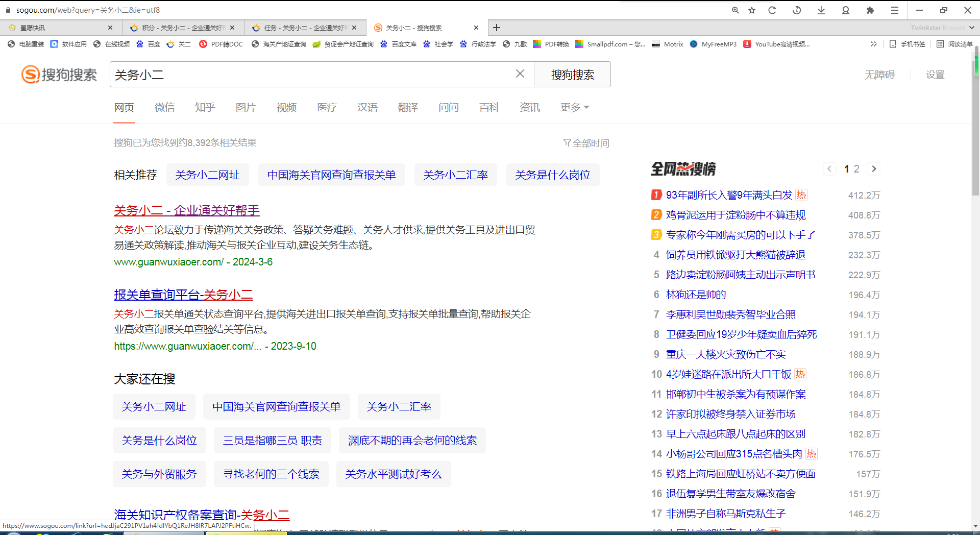
Task: Go to next page of 全网热搜榜
Action: (x=874, y=169)
